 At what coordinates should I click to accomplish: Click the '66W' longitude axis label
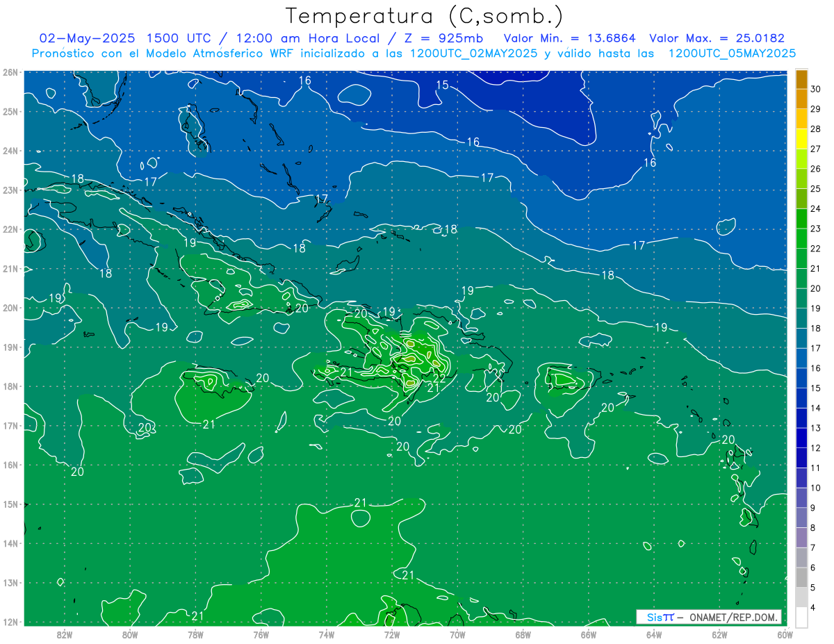click(589, 635)
